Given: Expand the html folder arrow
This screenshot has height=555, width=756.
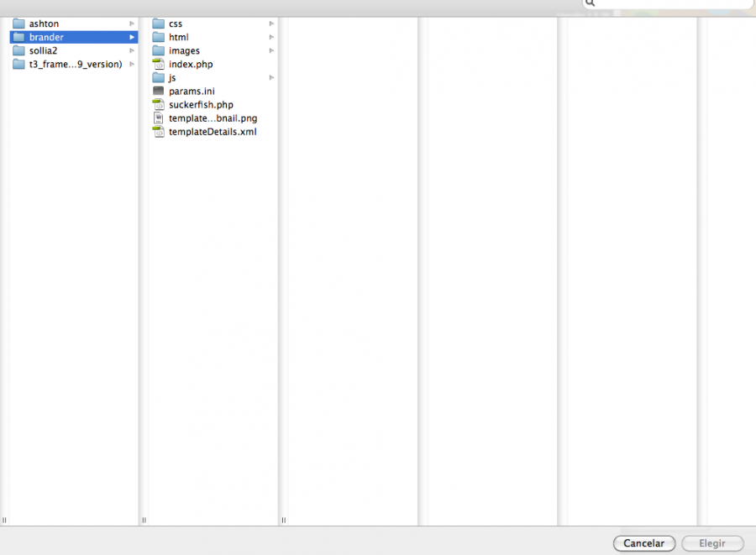Looking at the screenshot, I should pos(271,37).
